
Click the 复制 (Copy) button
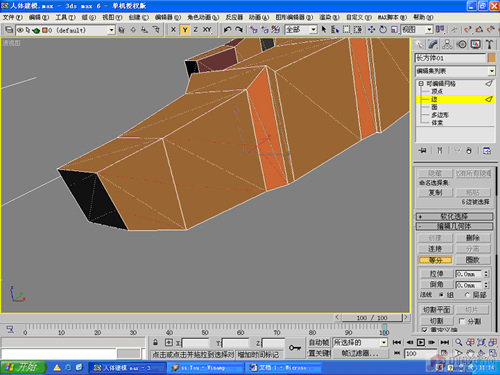436,193
